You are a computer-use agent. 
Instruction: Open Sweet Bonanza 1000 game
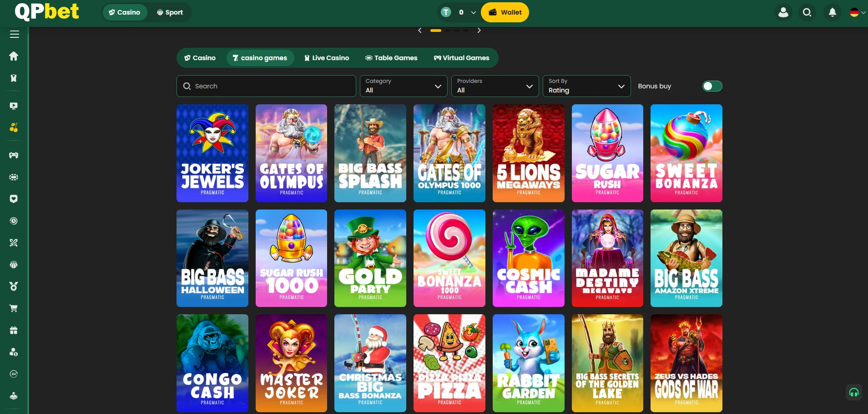tap(449, 258)
